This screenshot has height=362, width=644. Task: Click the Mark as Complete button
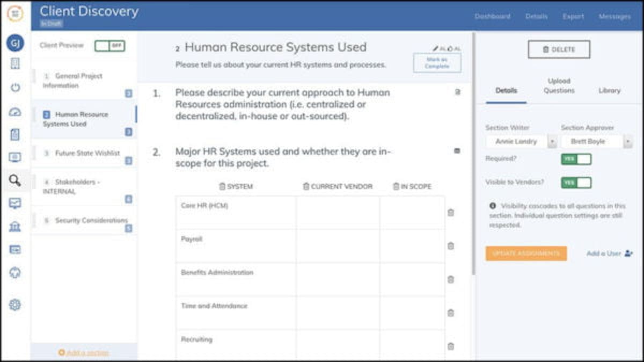(437, 61)
